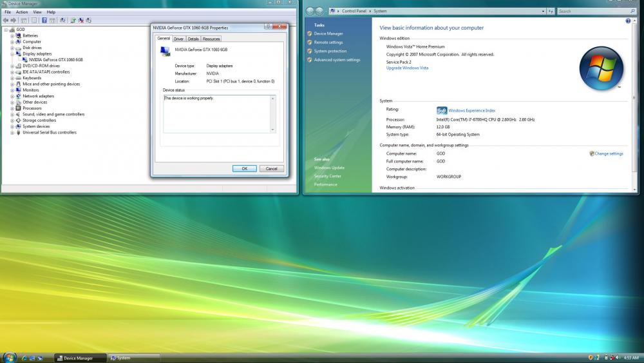The image size is (644, 363).
Task: Open the address bar dropdown arrow
Action: (542, 11)
